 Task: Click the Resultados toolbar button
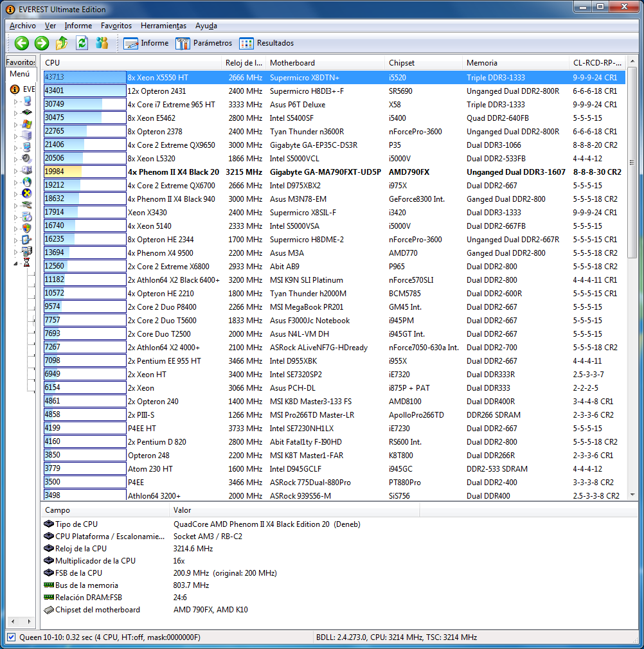pos(266,43)
